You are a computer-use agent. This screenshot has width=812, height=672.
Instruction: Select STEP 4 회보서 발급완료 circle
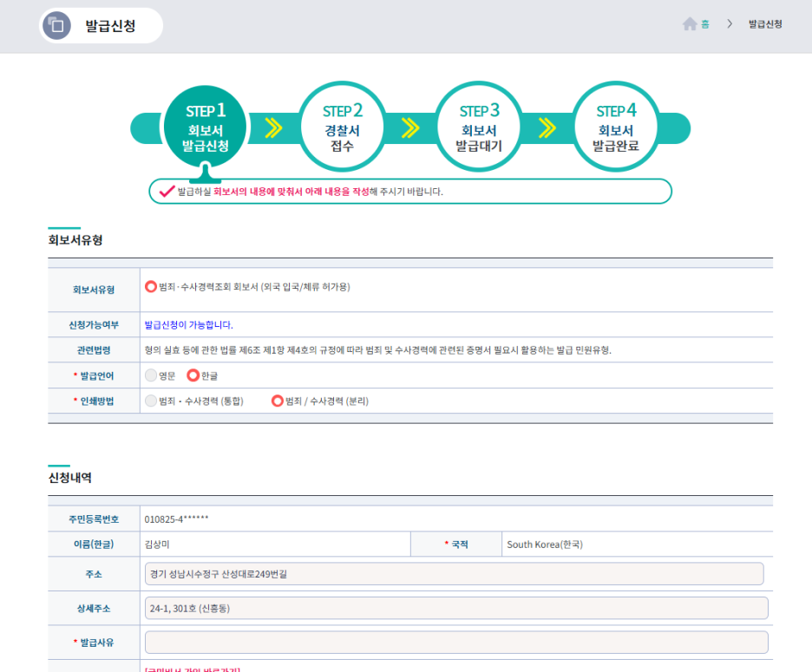point(616,127)
